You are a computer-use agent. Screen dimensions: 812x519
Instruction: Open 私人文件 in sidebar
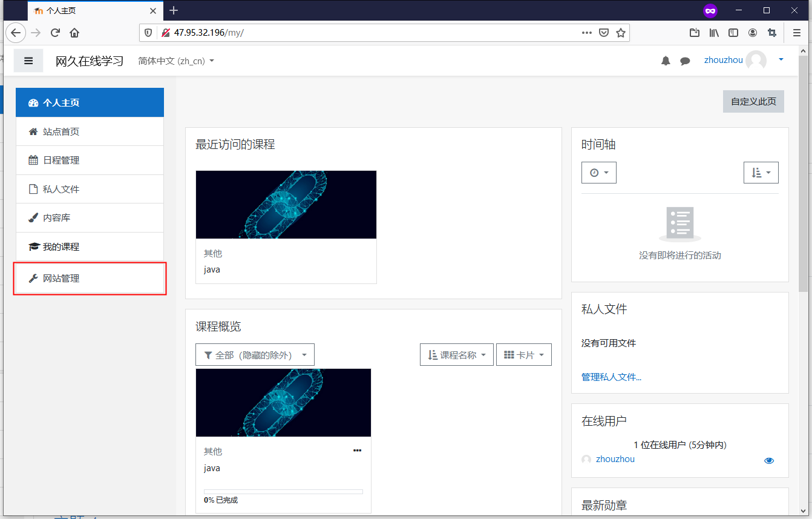pyautogui.click(x=90, y=189)
